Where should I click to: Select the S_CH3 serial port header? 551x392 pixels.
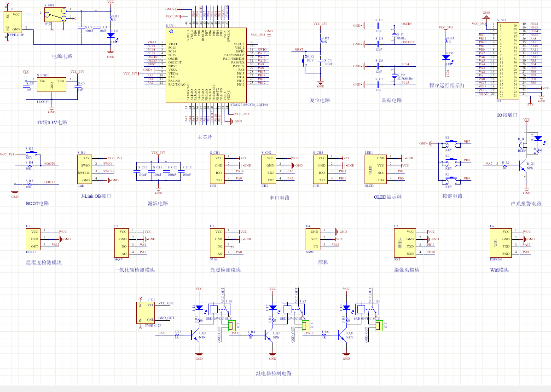(320, 169)
